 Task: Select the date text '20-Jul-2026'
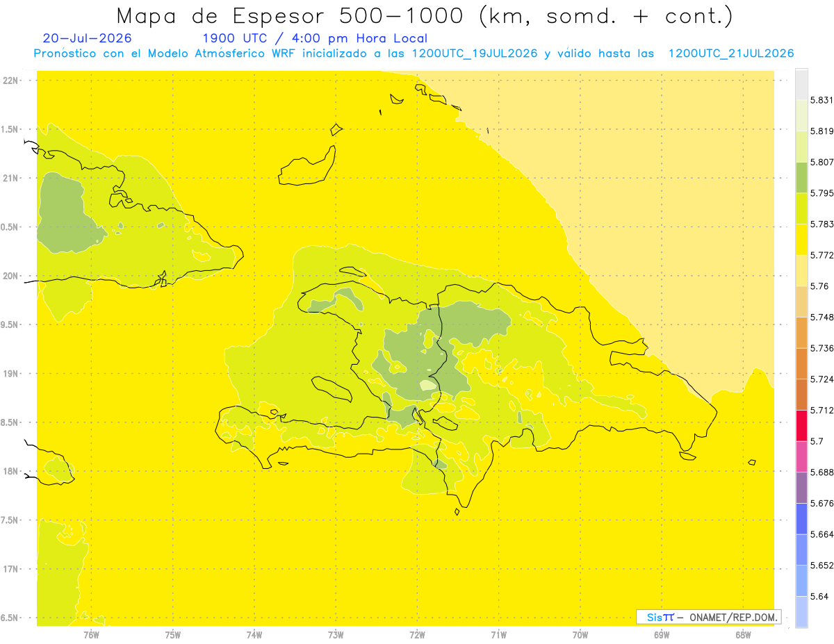pos(87,38)
